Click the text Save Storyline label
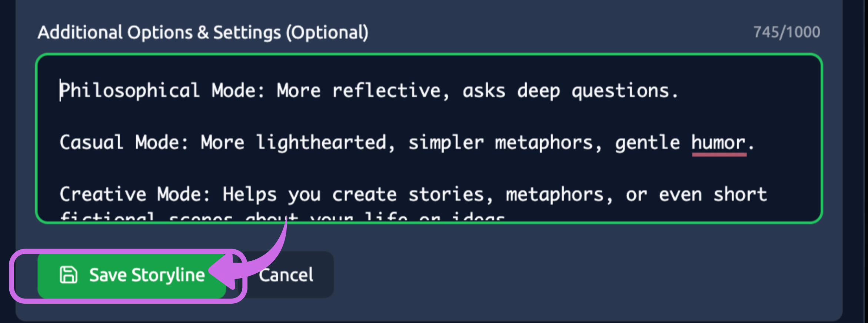Screen dimensions: 868x323 coord(146,274)
